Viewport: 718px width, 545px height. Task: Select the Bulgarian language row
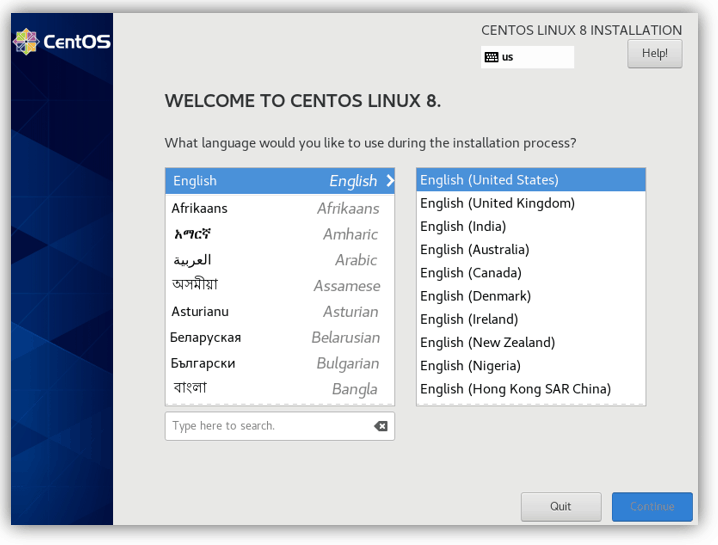tap(280, 364)
